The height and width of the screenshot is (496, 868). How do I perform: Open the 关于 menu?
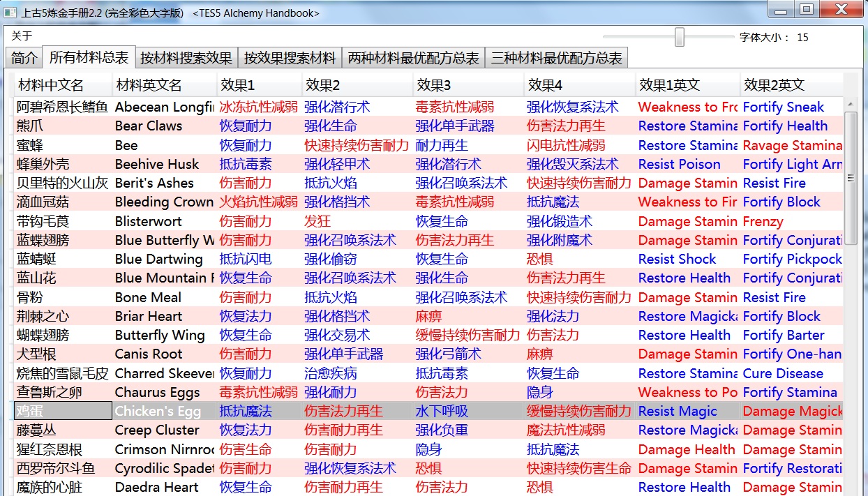point(22,36)
